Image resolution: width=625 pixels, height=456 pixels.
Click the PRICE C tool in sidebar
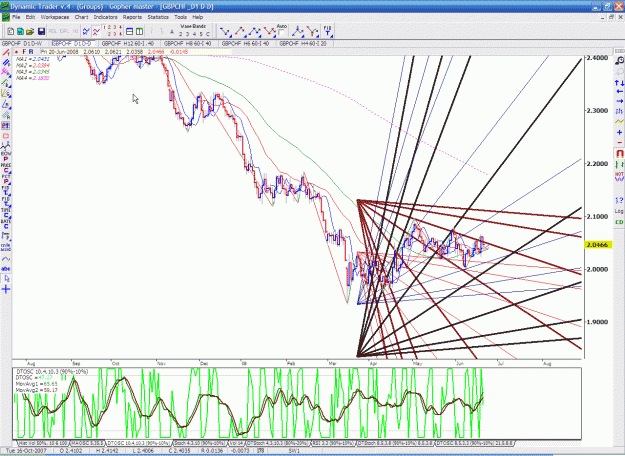coord(6,167)
